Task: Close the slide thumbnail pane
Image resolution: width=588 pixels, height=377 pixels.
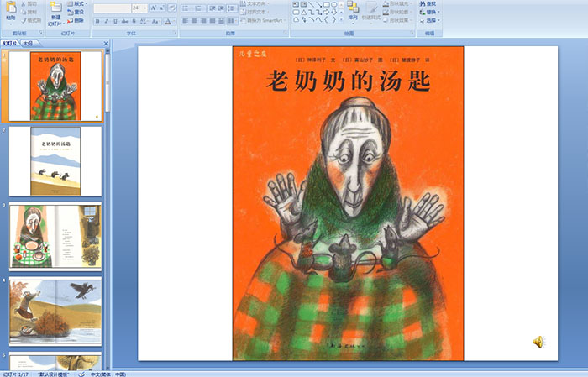Action: [x=106, y=44]
